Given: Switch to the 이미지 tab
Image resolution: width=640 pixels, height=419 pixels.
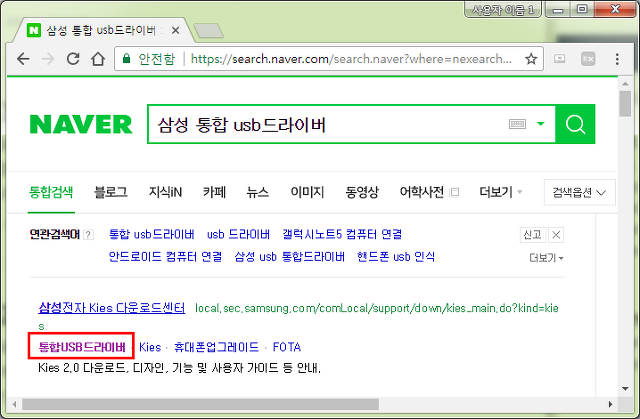Looking at the screenshot, I should click(x=307, y=192).
